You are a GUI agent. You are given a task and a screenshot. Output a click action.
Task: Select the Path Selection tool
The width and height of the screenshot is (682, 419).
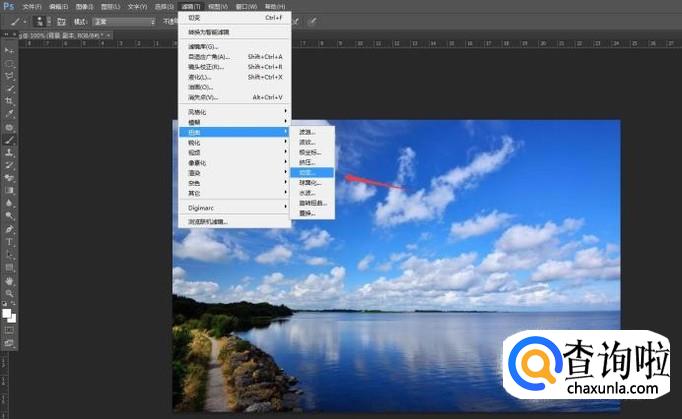tap(9, 255)
